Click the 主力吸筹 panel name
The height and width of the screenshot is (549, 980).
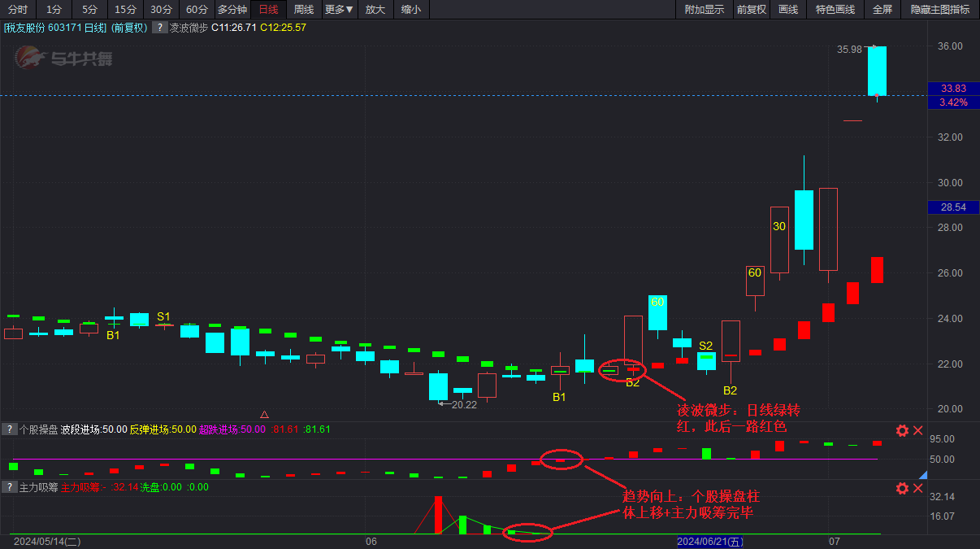pyautogui.click(x=37, y=487)
